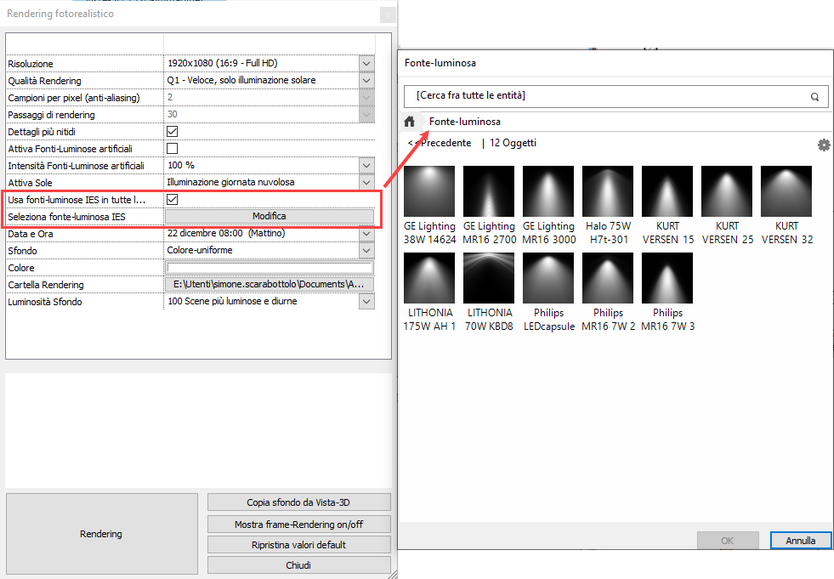Screen dimensions: 834x579
Task: Select the LITHONIA 175W AH 1 light
Action: [x=429, y=292]
